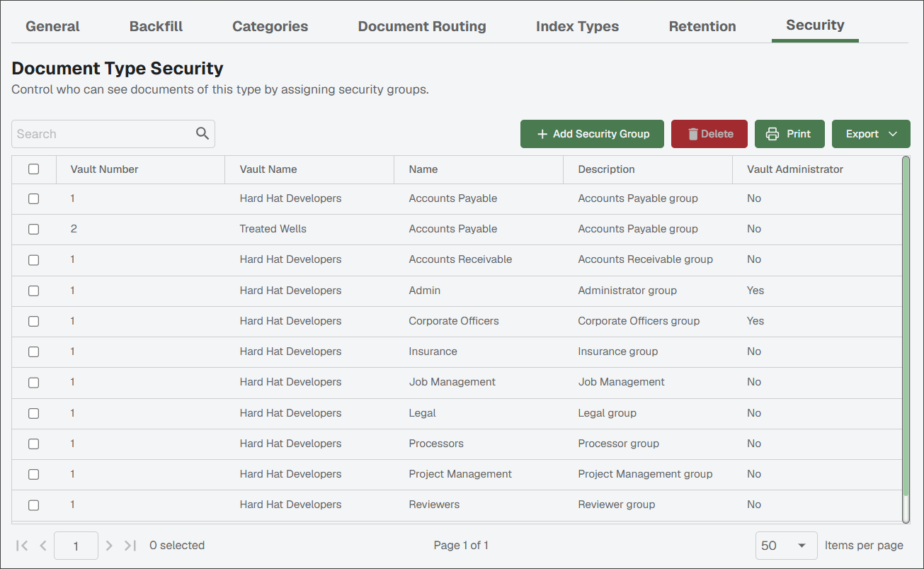Click the Corporate Officers name cell

454,321
